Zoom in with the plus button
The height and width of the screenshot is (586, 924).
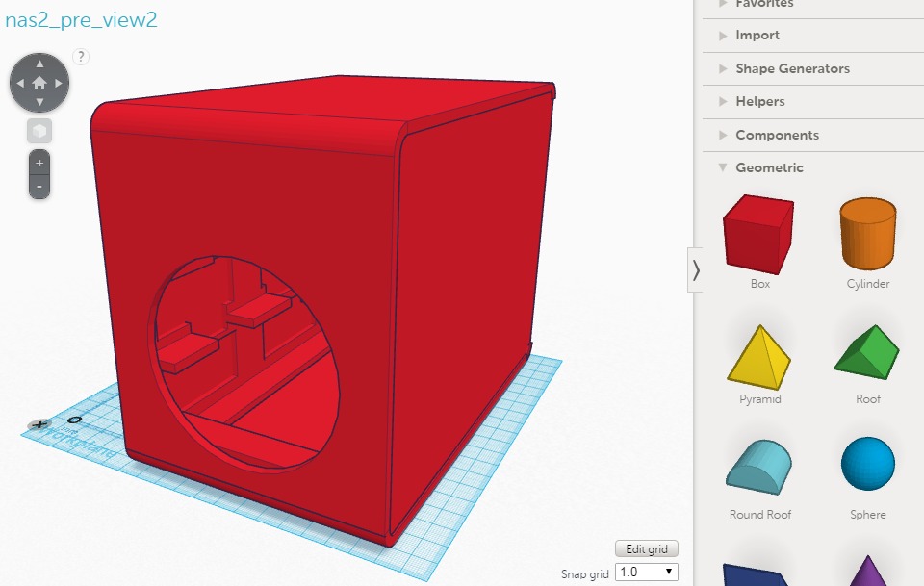[x=39, y=164]
